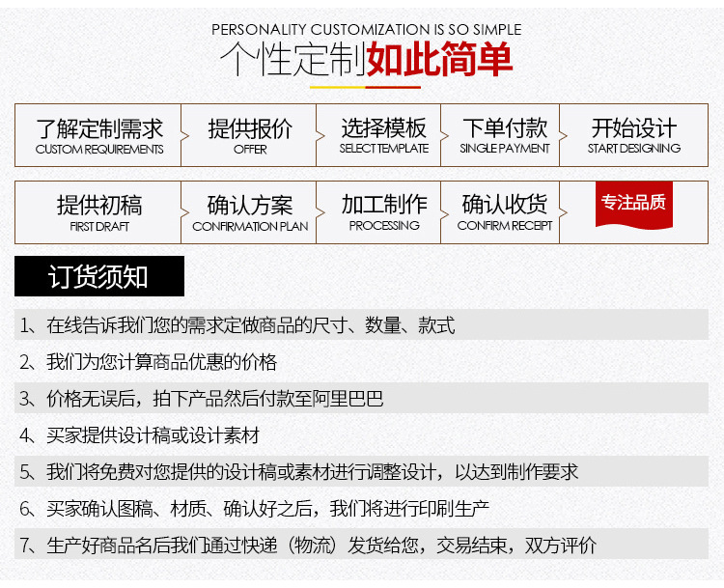Click the text PERSONALITY CUSTOMIZATION IS SO SIMPLE

(x=366, y=30)
